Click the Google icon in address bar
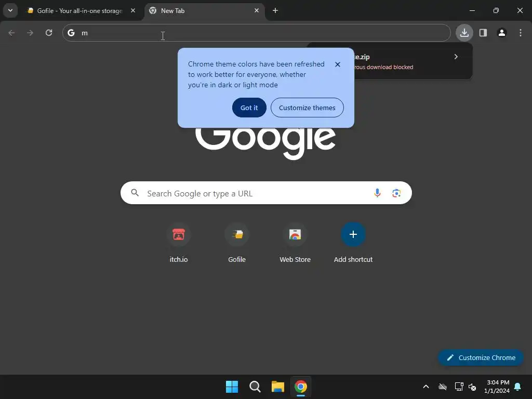 coord(71,33)
